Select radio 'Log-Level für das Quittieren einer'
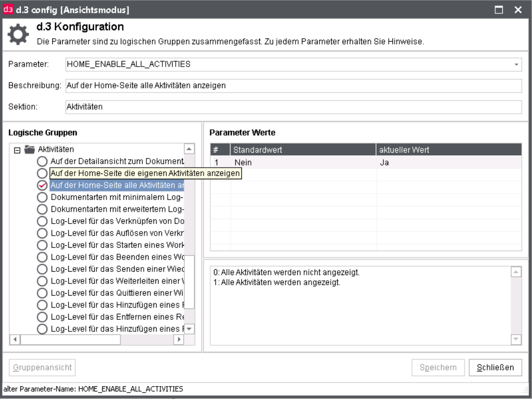 pyautogui.click(x=42, y=293)
